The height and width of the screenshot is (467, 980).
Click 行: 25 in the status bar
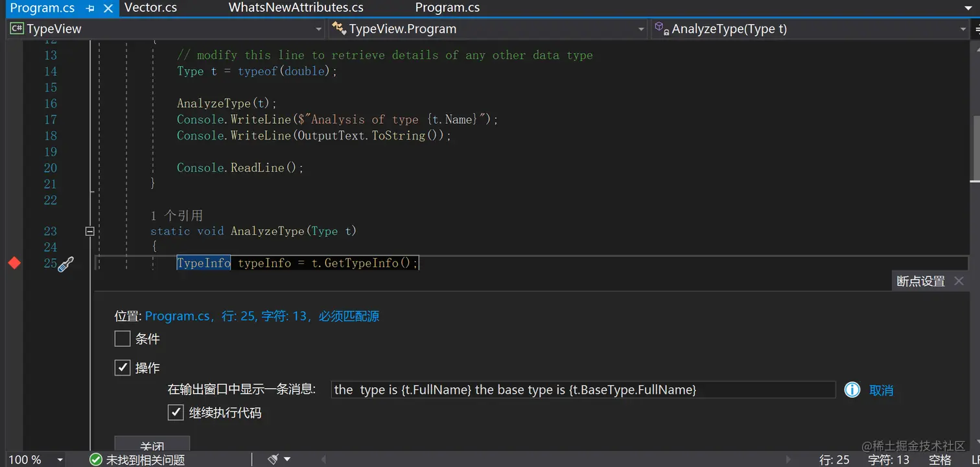834,460
